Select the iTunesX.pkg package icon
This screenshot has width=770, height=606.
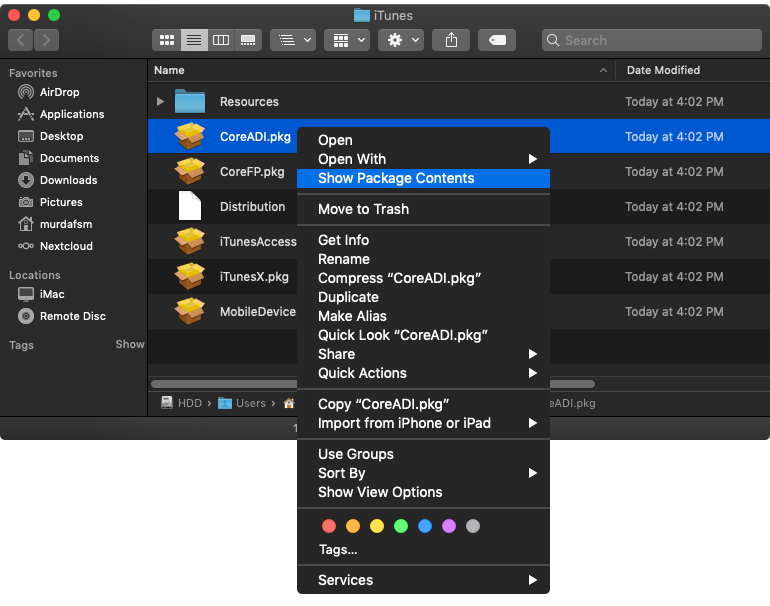[x=190, y=276]
